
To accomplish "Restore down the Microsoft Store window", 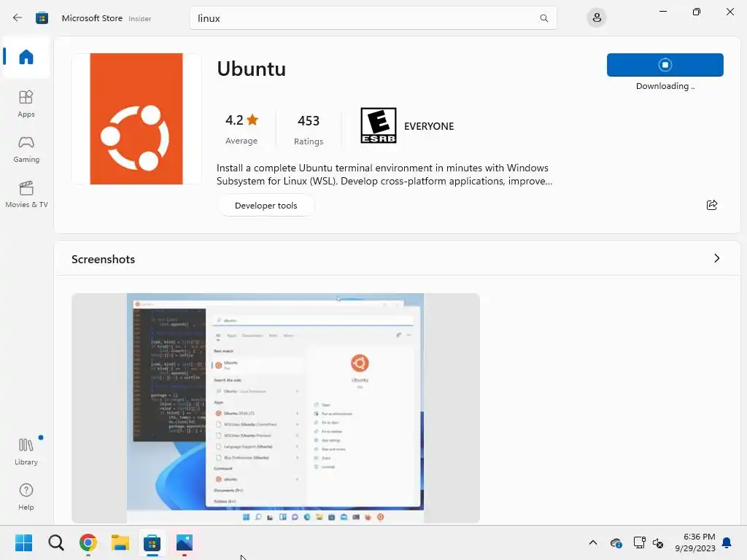I will (696, 12).
